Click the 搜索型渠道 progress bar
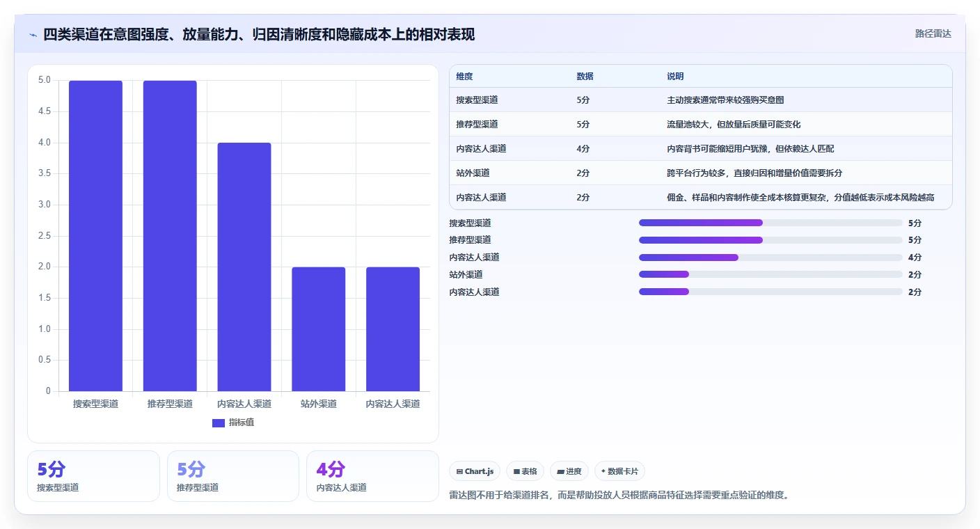The width and height of the screenshot is (980, 529). point(770,223)
